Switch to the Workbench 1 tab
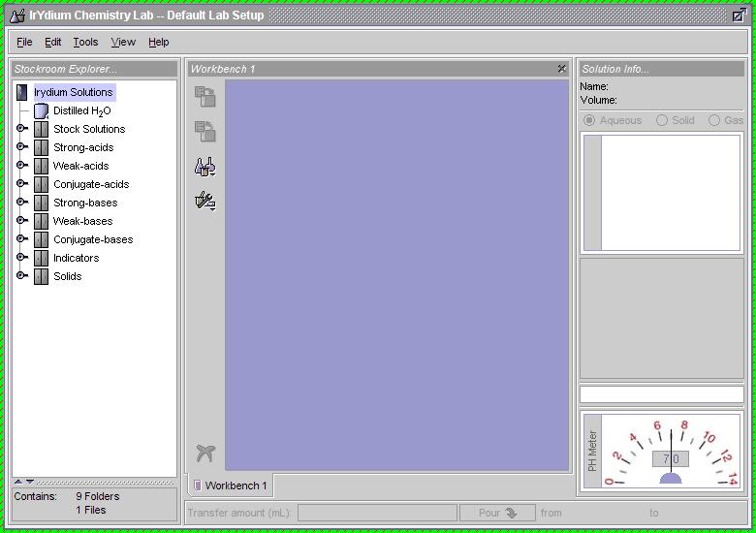 [x=231, y=486]
